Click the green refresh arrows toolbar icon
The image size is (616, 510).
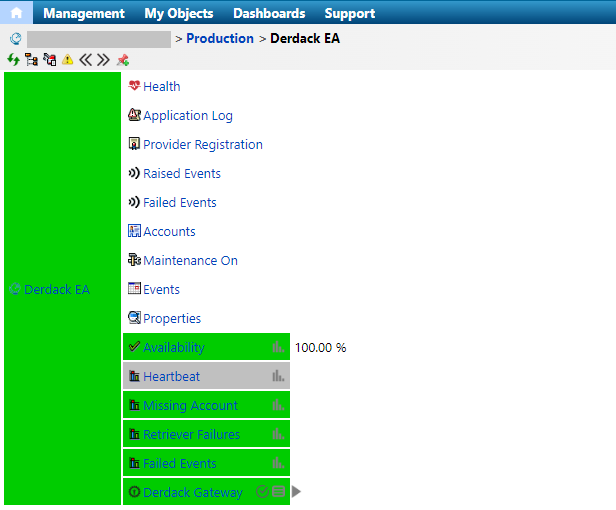[13, 60]
